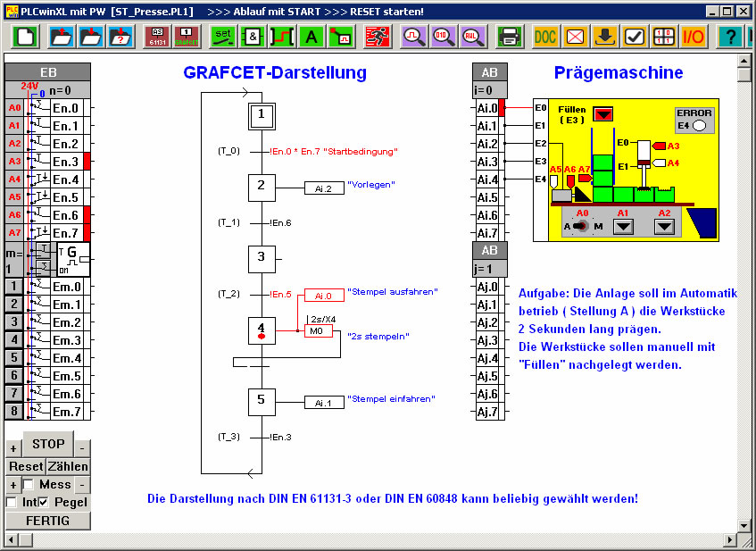Select the EB panel header tab

pyautogui.click(x=48, y=72)
